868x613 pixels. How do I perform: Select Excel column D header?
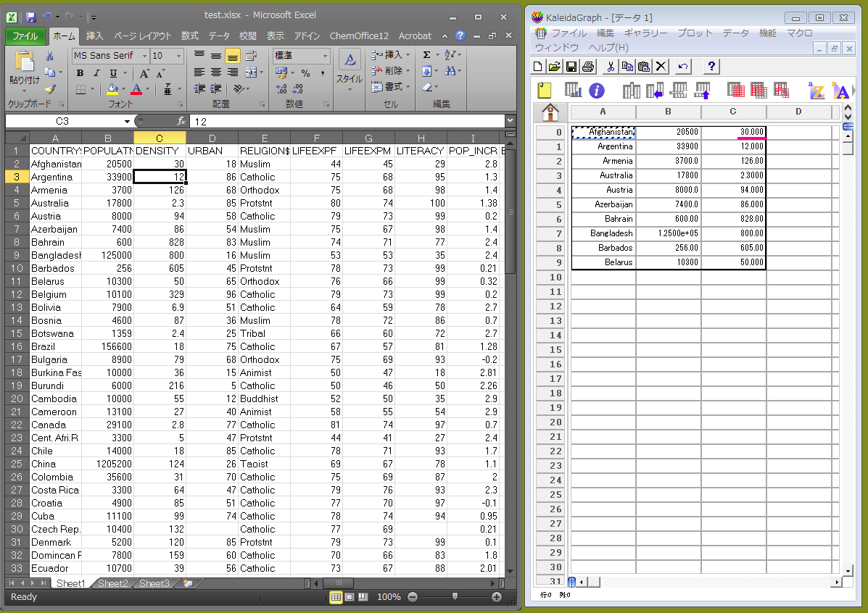tap(212, 138)
